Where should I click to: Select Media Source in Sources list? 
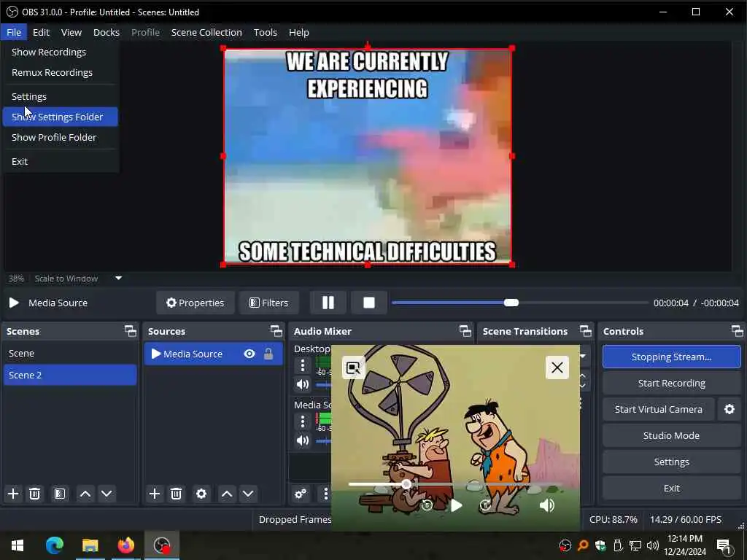(x=214, y=354)
